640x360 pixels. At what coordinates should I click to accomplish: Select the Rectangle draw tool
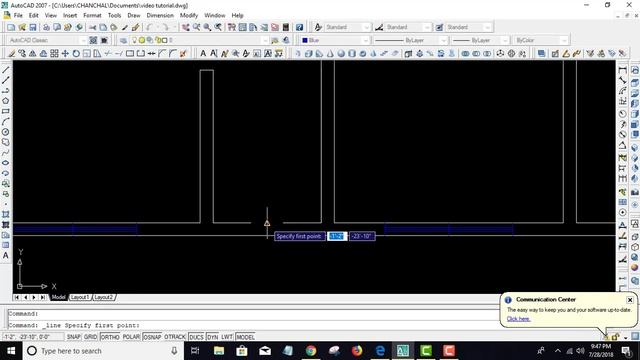coord(6,111)
